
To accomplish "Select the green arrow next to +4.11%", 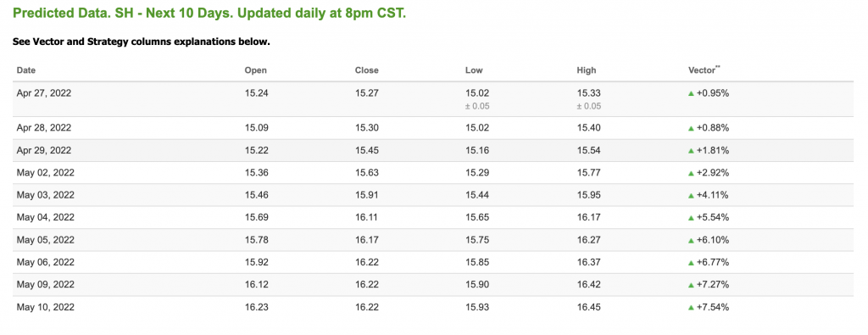I will (691, 195).
